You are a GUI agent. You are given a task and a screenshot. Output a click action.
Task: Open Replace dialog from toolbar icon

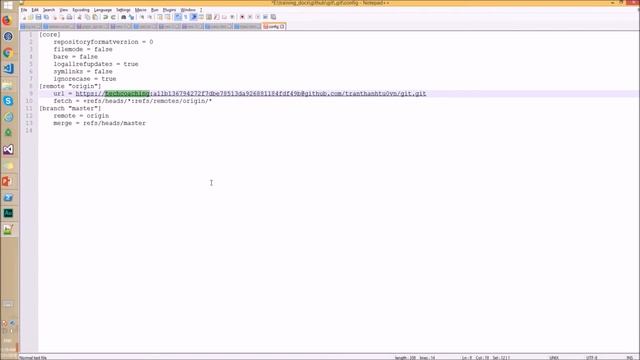tap(131, 17)
